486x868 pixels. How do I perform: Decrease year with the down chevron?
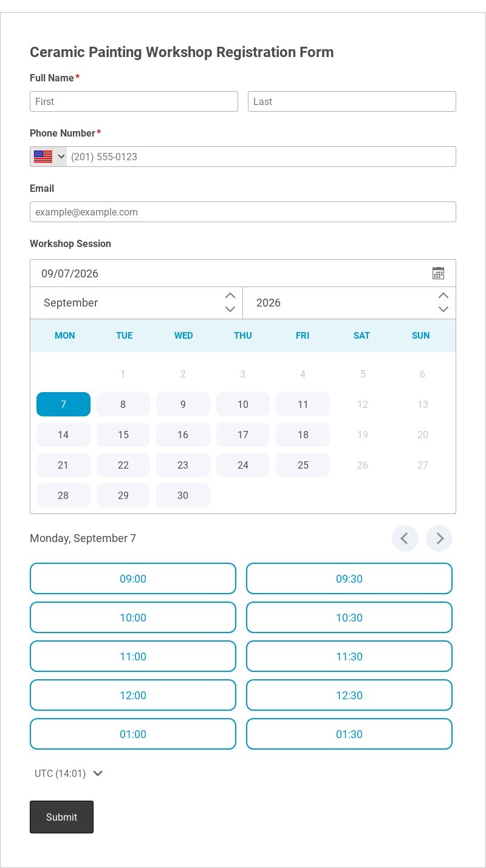(x=443, y=310)
